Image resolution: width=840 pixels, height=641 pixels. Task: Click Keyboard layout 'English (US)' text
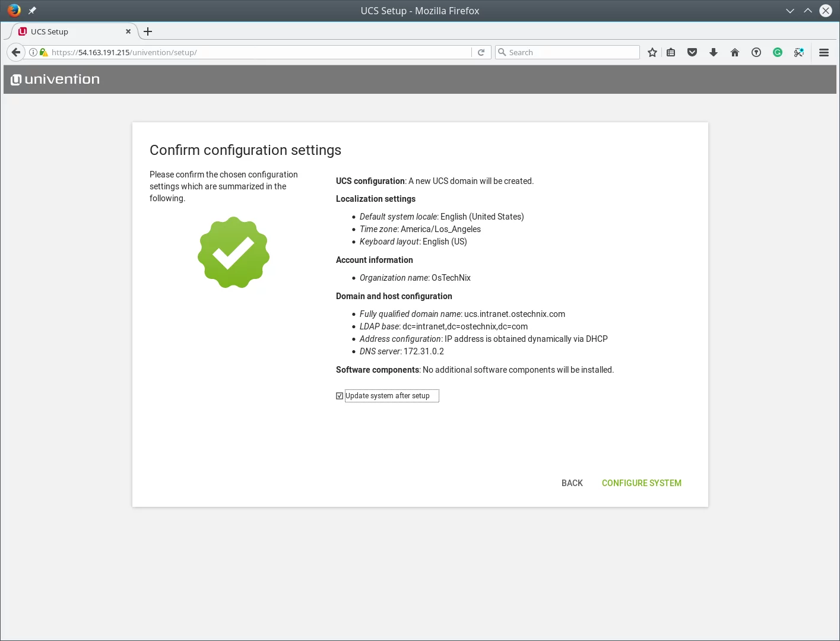point(445,242)
